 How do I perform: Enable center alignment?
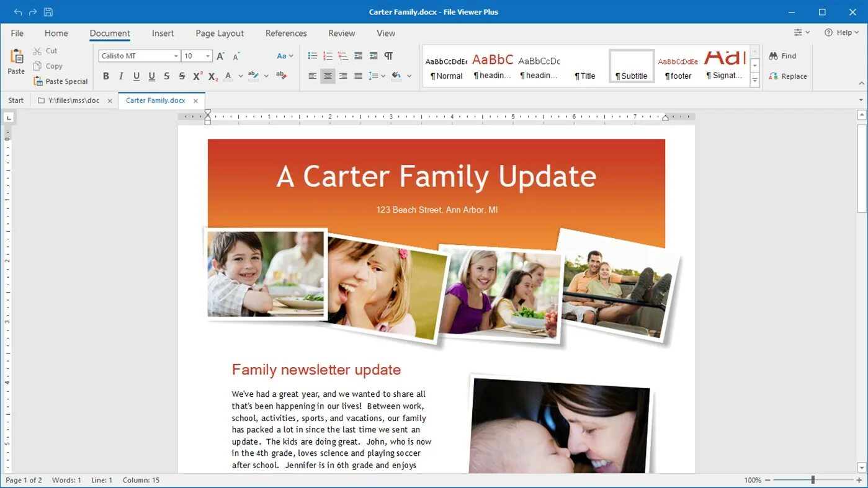click(x=328, y=76)
